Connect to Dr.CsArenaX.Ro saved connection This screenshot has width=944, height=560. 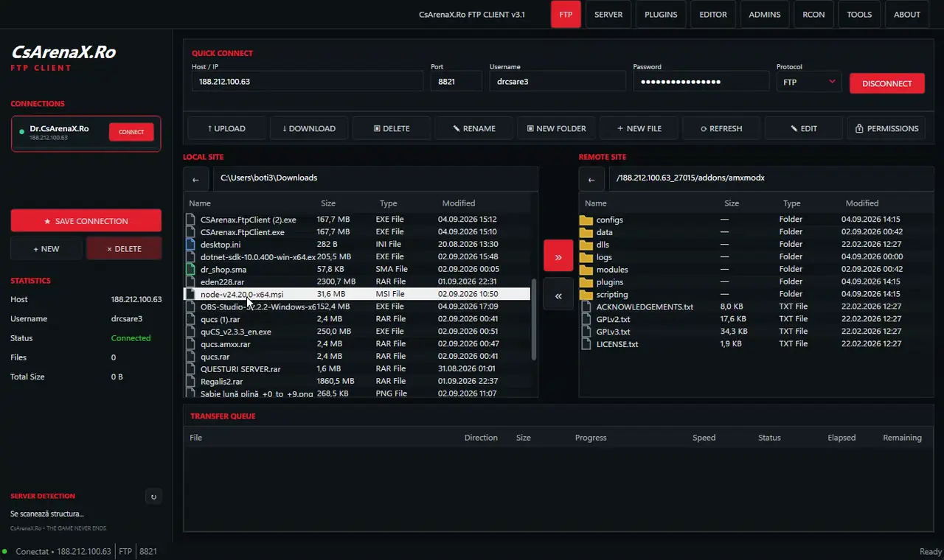(x=131, y=132)
